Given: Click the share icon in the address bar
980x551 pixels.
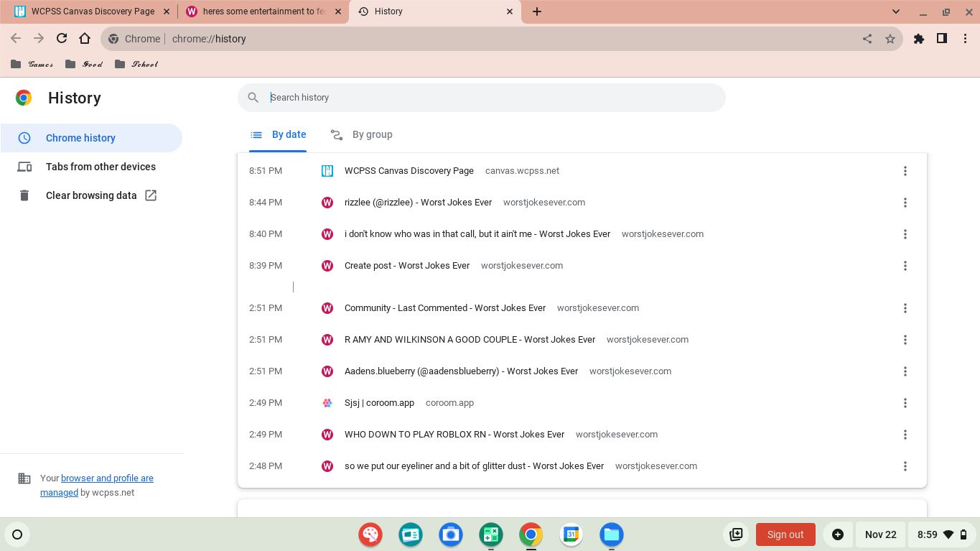Looking at the screenshot, I should tap(867, 39).
